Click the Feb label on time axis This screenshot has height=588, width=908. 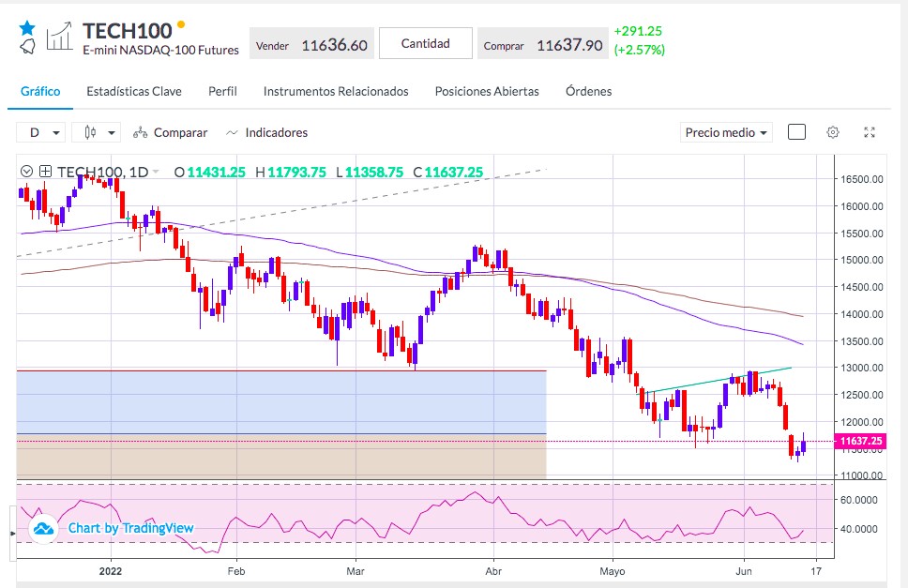pos(236,571)
